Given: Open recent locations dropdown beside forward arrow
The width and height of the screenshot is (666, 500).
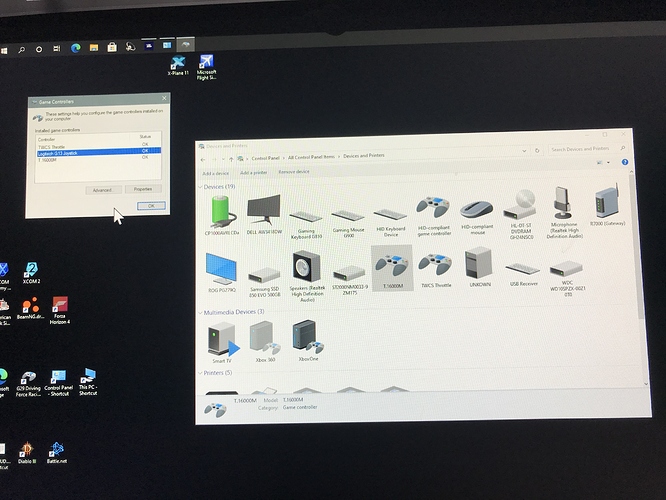Looking at the screenshot, I should click(223, 160).
